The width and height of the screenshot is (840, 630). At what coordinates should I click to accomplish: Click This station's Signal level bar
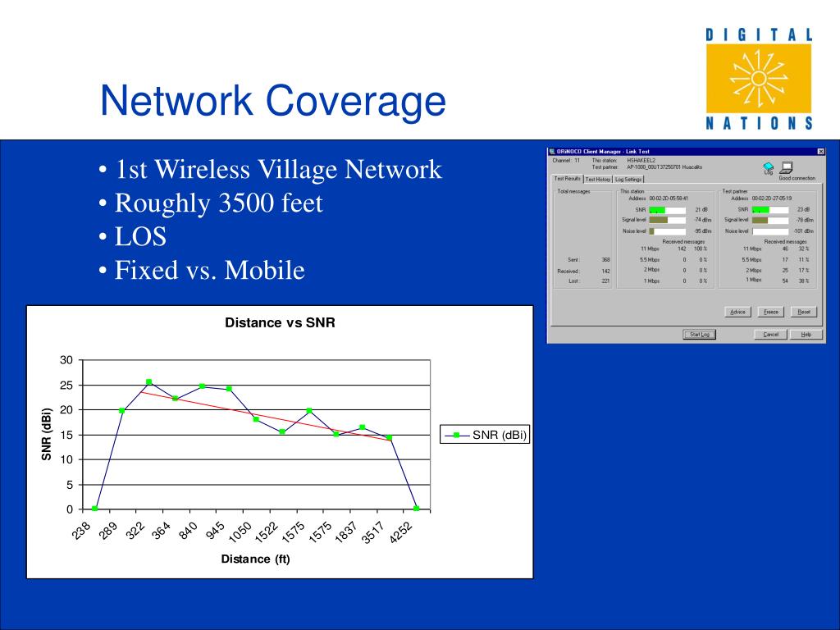coord(668,220)
